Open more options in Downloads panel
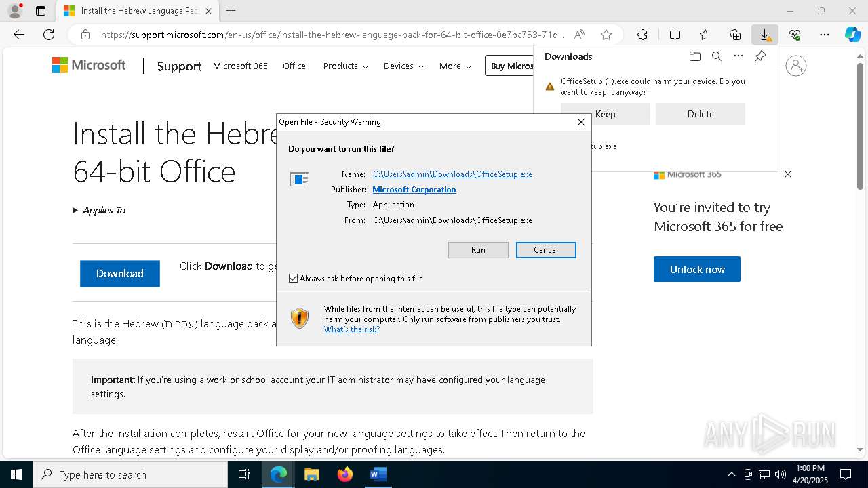 coord(738,56)
